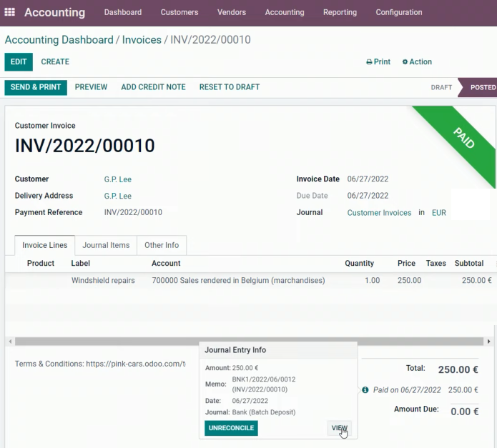Click UNRECONCILE in Journal Entry Info
Screen dimensions: 497x448
coord(231,428)
